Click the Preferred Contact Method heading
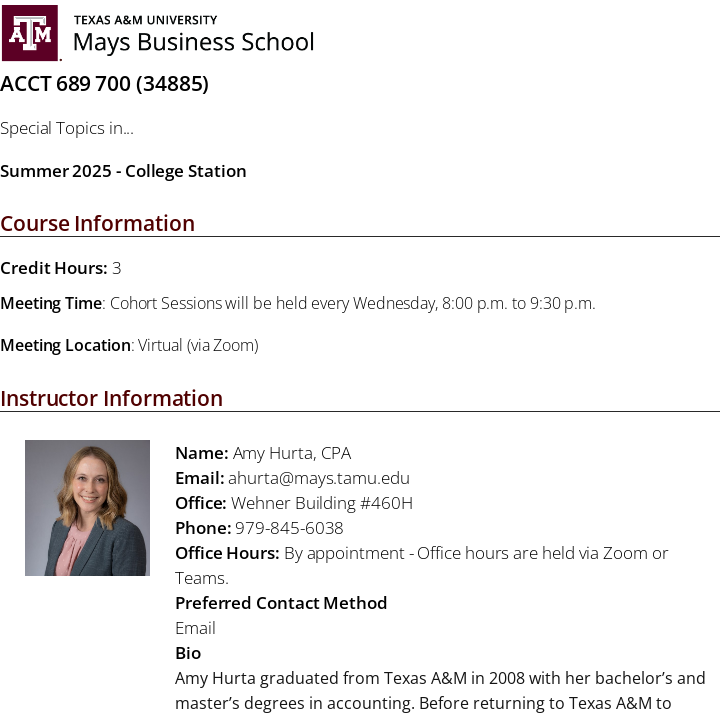 (281, 603)
